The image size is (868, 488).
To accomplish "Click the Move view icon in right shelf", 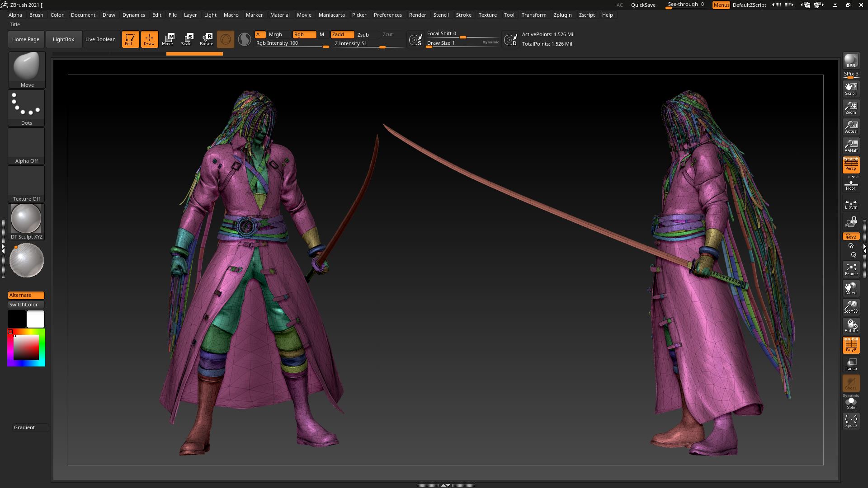I will (x=851, y=288).
